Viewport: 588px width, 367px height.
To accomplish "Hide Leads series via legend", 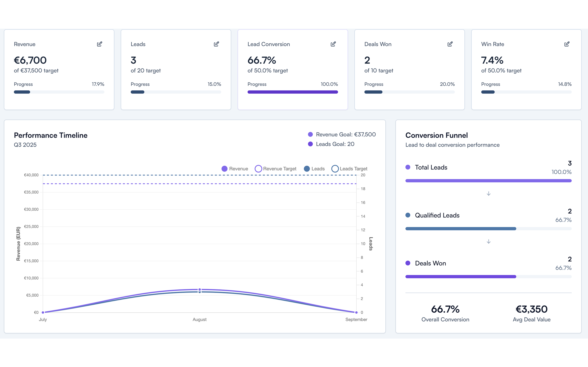I will [x=314, y=169].
